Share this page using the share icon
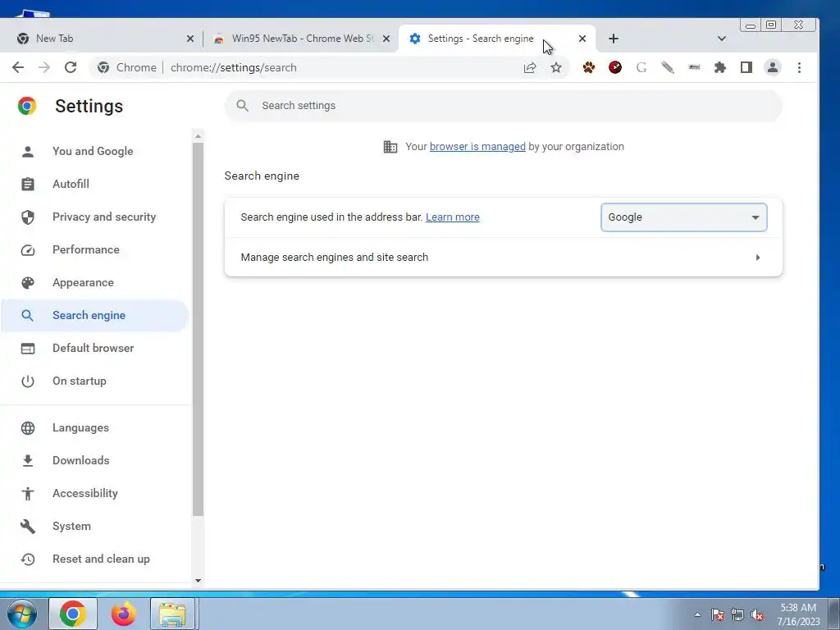The height and width of the screenshot is (630, 840). [x=530, y=67]
